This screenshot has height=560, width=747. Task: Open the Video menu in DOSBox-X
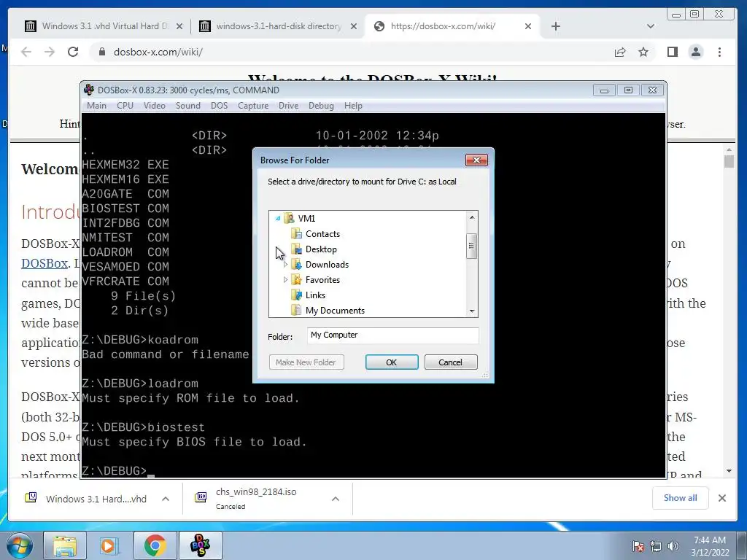click(x=155, y=106)
